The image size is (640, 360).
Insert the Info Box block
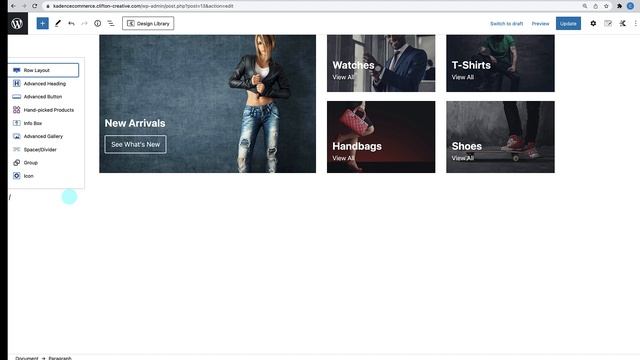point(43,123)
